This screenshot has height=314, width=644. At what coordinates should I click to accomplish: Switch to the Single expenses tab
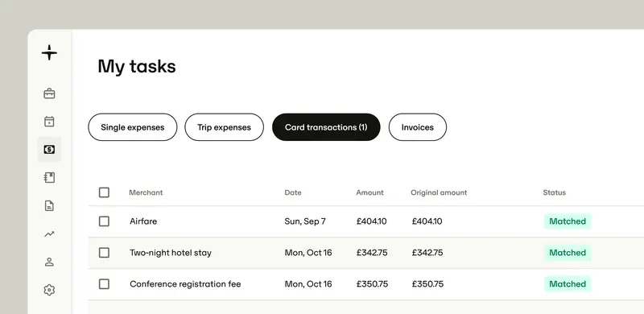pyautogui.click(x=133, y=127)
